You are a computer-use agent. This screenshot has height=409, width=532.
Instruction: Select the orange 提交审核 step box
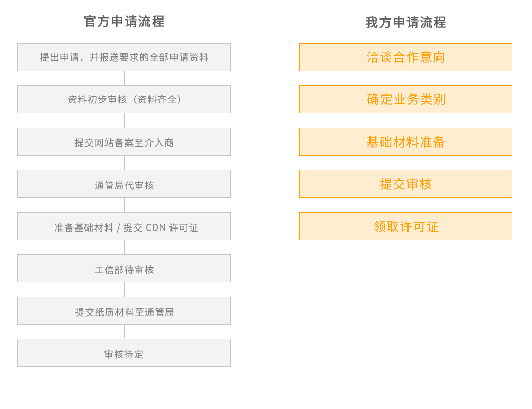click(406, 184)
